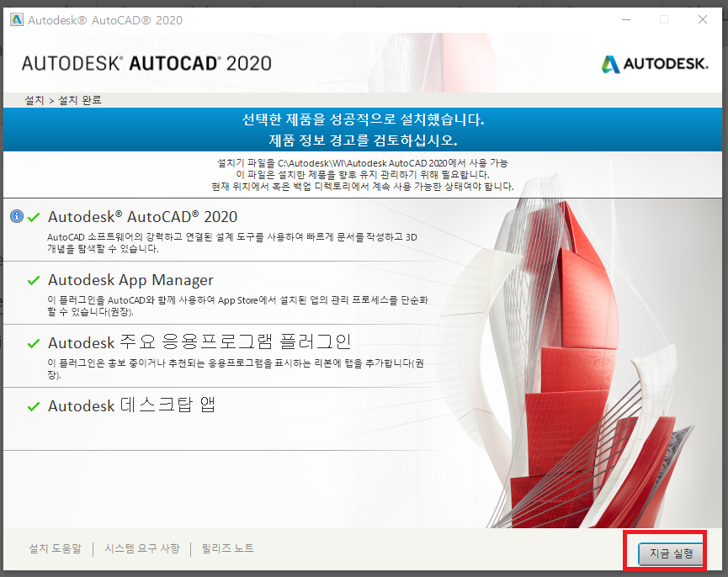Image resolution: width=728 pixels, height=577 pixels.
Task: Click the blue info icon beside AutoCAD 2020
Action: tap(17, 216)
